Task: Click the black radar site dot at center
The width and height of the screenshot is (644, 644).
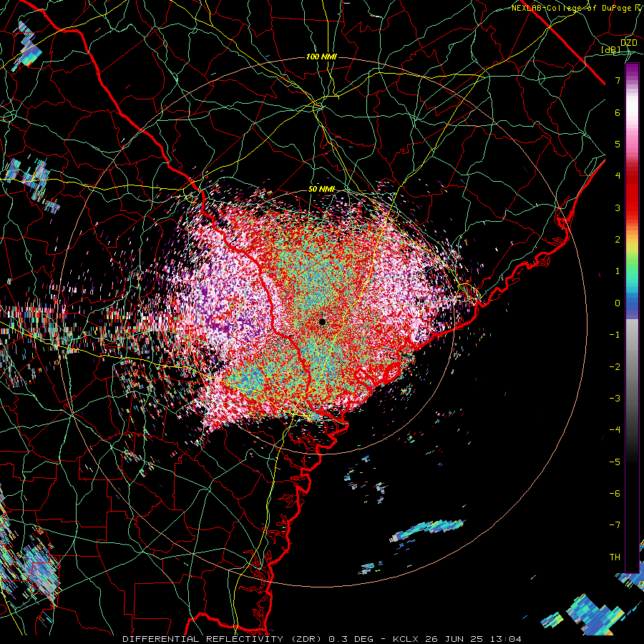Action: 323,321
